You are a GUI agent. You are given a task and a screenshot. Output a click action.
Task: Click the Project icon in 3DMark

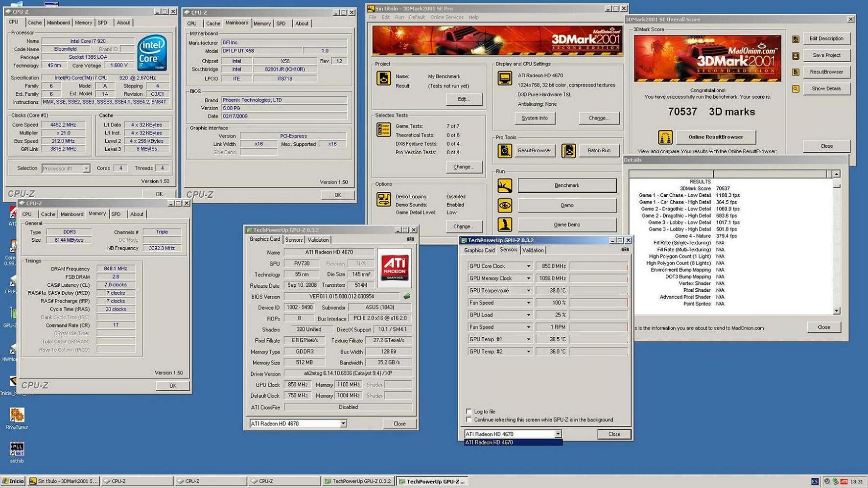click(x=383, y=78)
